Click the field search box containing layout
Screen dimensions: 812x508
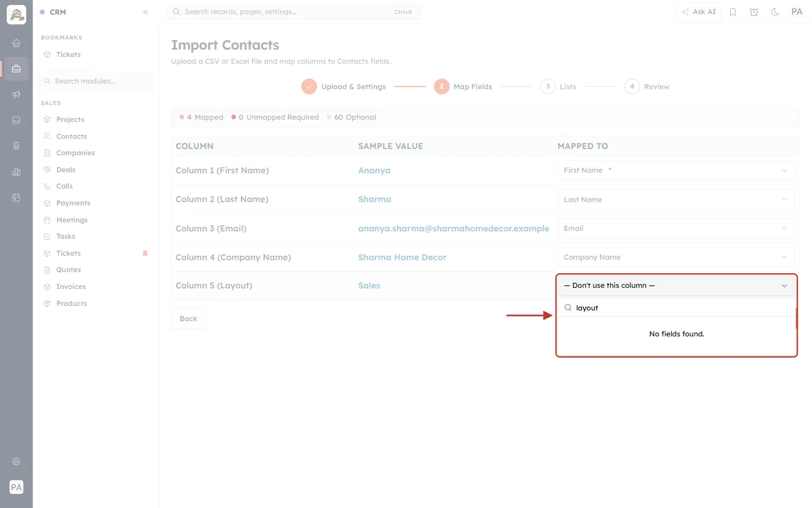point(676,308)
